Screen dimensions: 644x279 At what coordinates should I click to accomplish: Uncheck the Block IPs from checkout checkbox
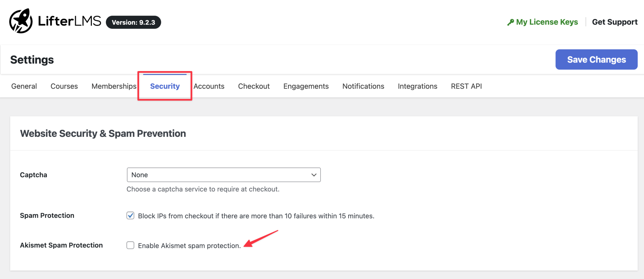(x=130, y=215)
